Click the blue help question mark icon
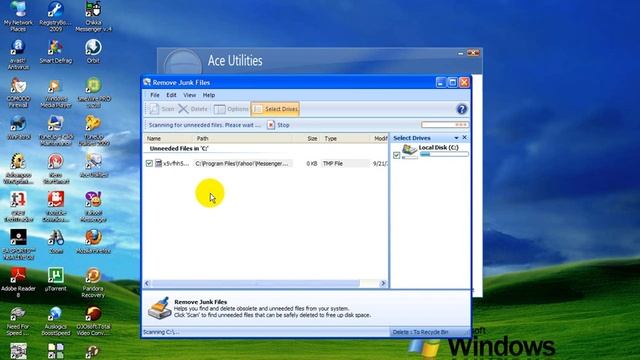The height and width of the screenshot is (360, 640). (462, 109)
